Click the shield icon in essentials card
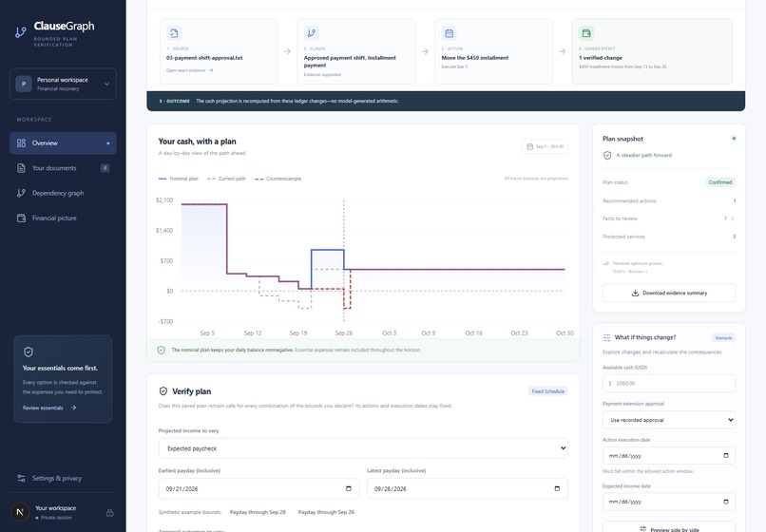The width and height of the screenshot is (766, 532). [x=29, y=351]
